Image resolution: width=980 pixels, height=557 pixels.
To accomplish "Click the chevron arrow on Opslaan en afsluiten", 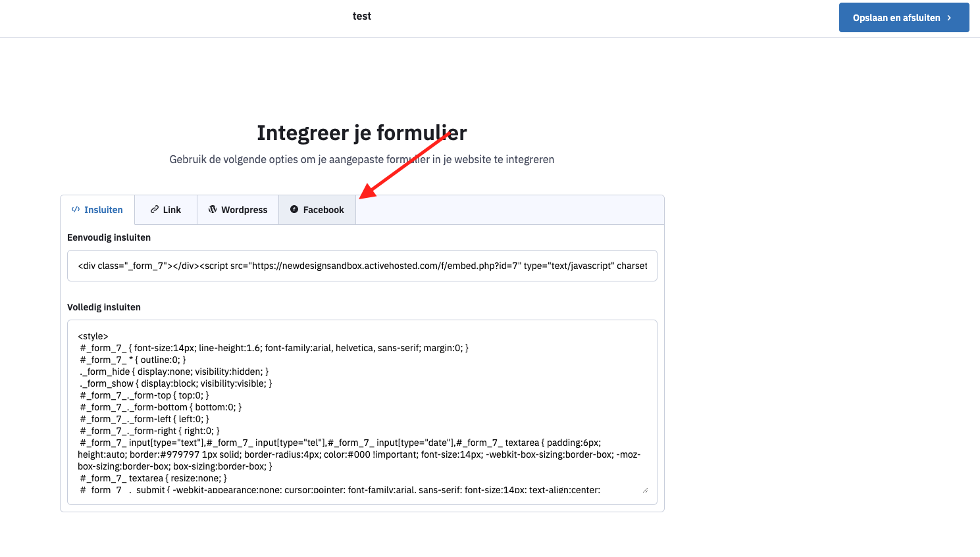I will [949, 18].
